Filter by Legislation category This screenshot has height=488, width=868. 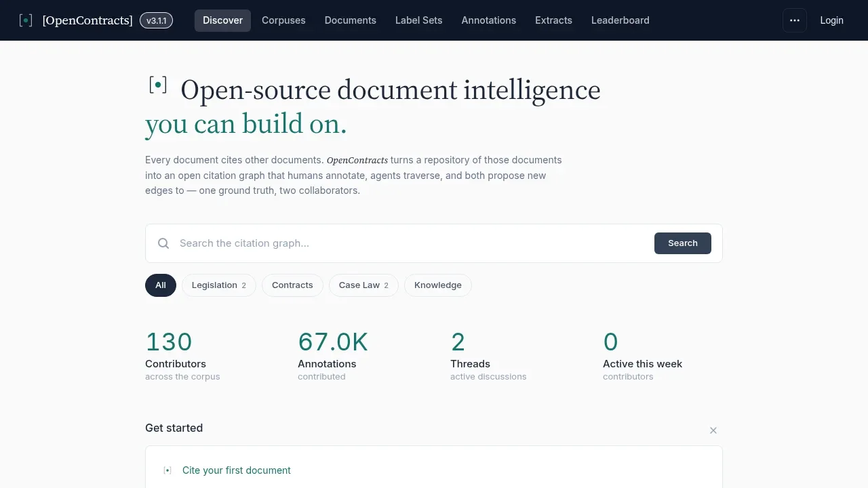click(x=219, y=285)
